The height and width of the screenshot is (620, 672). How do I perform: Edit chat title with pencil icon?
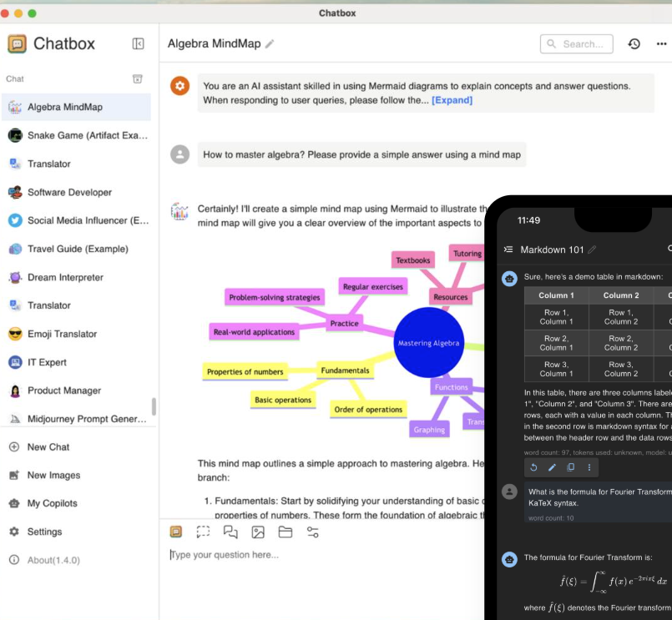(270, 43)
